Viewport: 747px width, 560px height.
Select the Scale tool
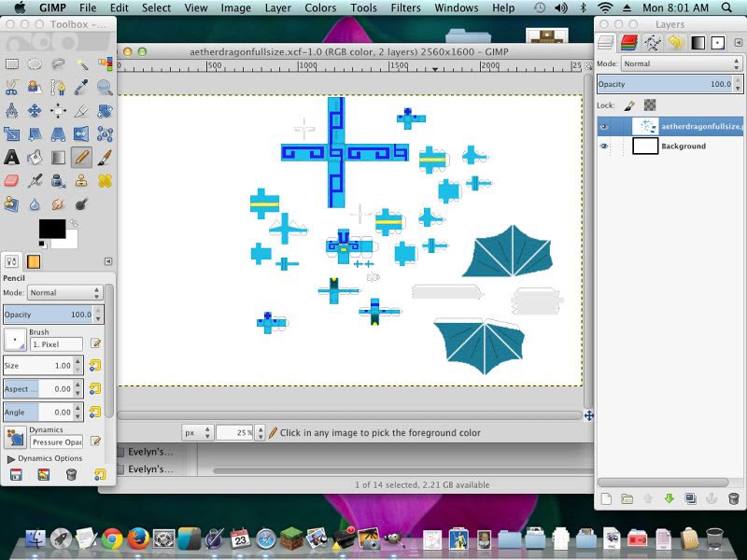point(11,134)
